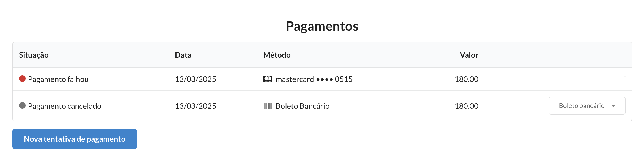Screen dimensions: 644x162
Task: Click the gray cancelled-payment status dot
Action: tap(22, 105)
